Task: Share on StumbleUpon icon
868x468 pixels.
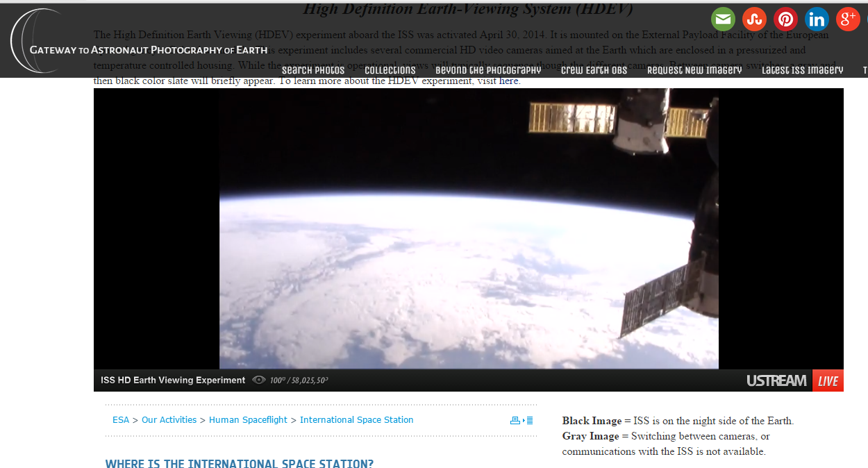Action: (x=754, y=19)
